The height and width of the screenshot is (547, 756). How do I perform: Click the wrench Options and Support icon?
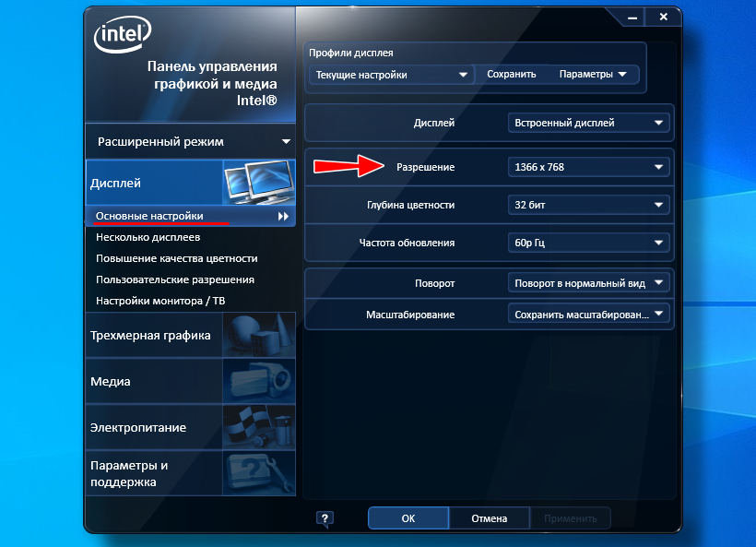pos(259,473)
